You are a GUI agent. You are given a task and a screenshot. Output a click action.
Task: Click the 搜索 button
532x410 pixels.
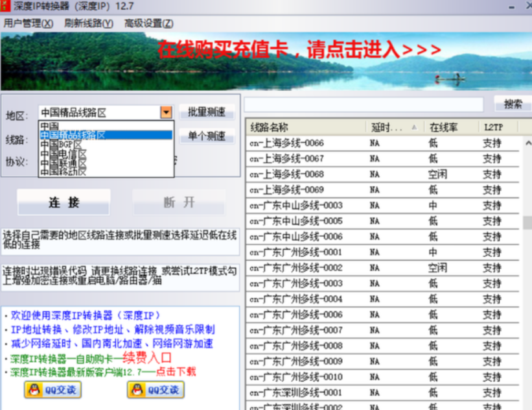coord(512,104)
